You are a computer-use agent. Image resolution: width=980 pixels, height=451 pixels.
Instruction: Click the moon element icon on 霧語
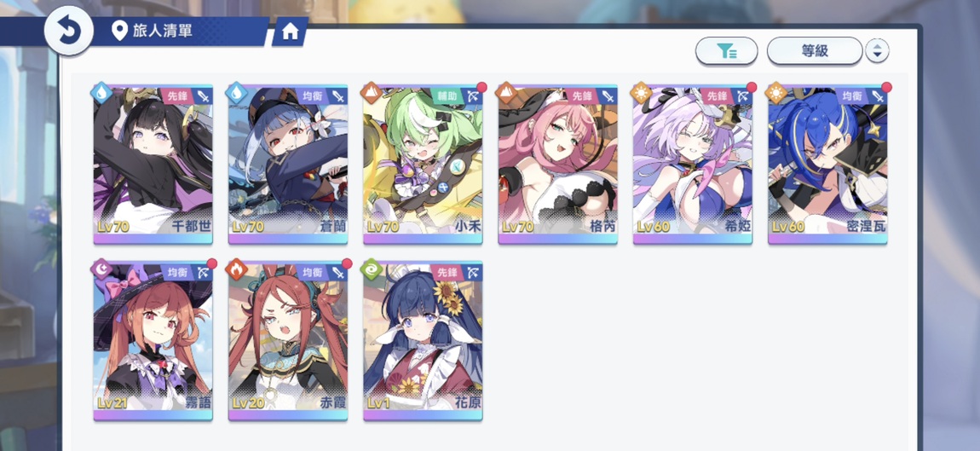(x=101, y=269)
